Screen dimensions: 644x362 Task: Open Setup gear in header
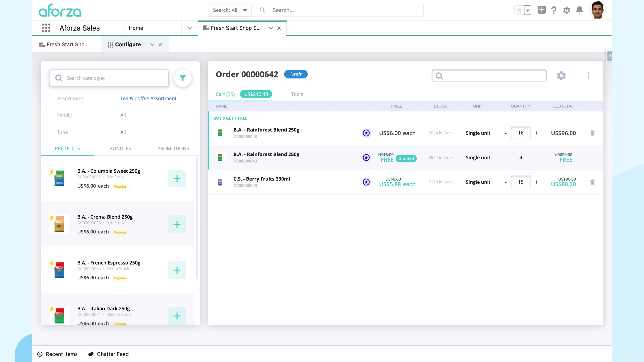click(x=567, y=10)
